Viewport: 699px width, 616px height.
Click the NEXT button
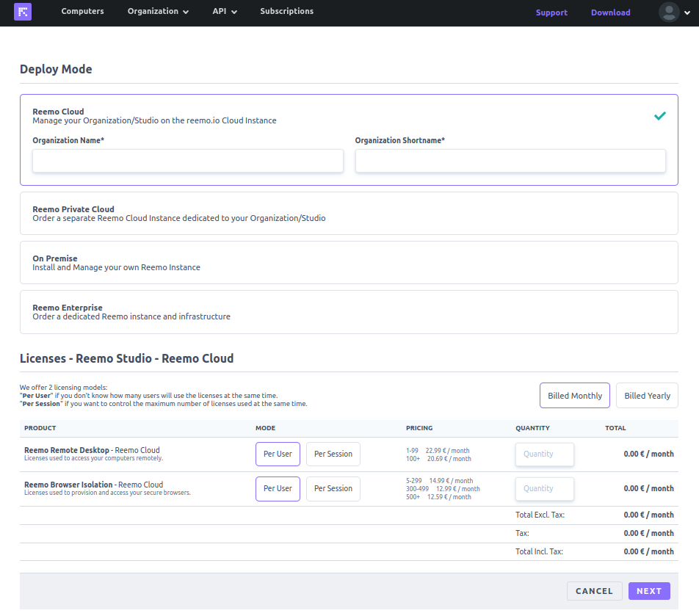(x=649, y=591)
